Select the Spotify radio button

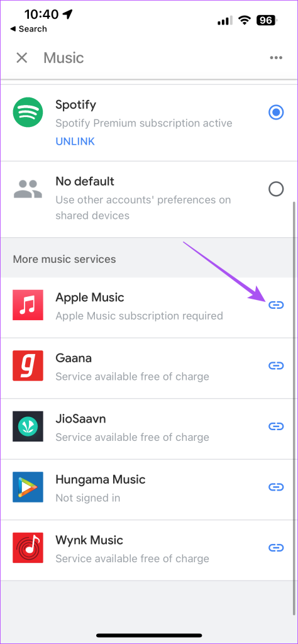[x=276, y=112]
